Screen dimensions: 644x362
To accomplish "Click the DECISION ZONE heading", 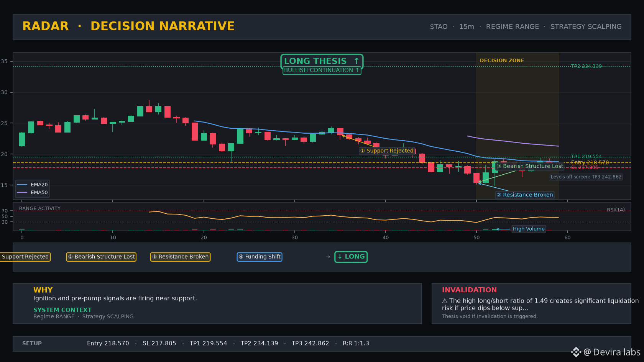I will point(502,61).
